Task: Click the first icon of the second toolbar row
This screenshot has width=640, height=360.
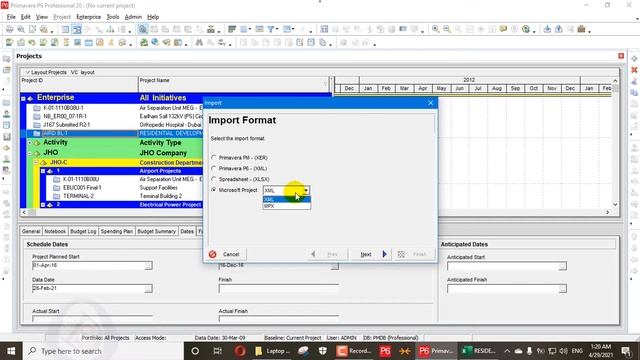Action: (x=9, y=42)
